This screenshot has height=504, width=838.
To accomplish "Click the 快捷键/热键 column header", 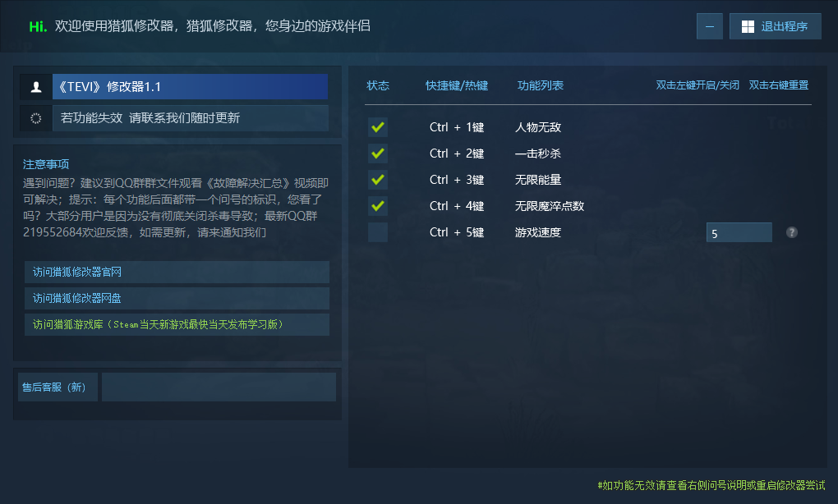I will 457,85.
